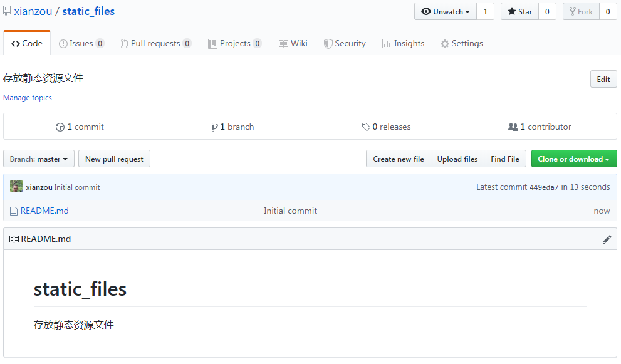
Task: Open the static_files repository link
Action: tap(88, 11)
